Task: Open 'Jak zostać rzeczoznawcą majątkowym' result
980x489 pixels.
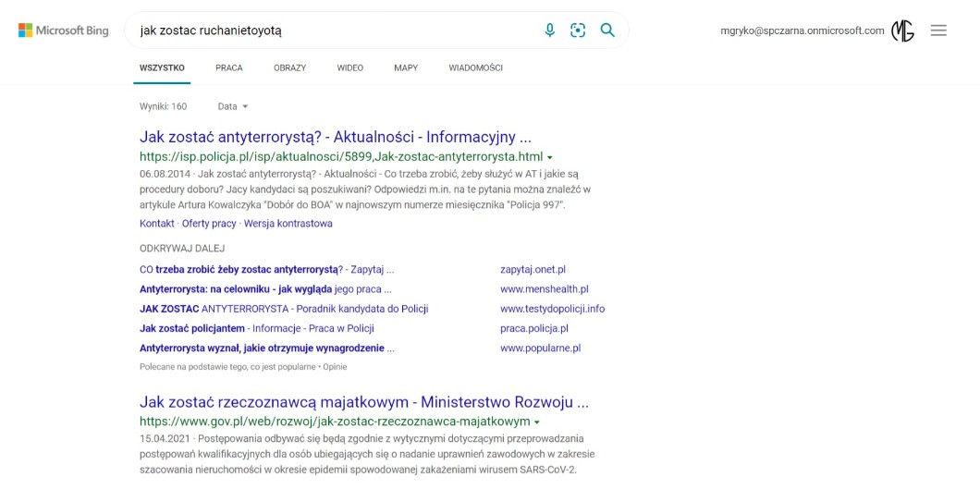Action: (x=363, y=402)
